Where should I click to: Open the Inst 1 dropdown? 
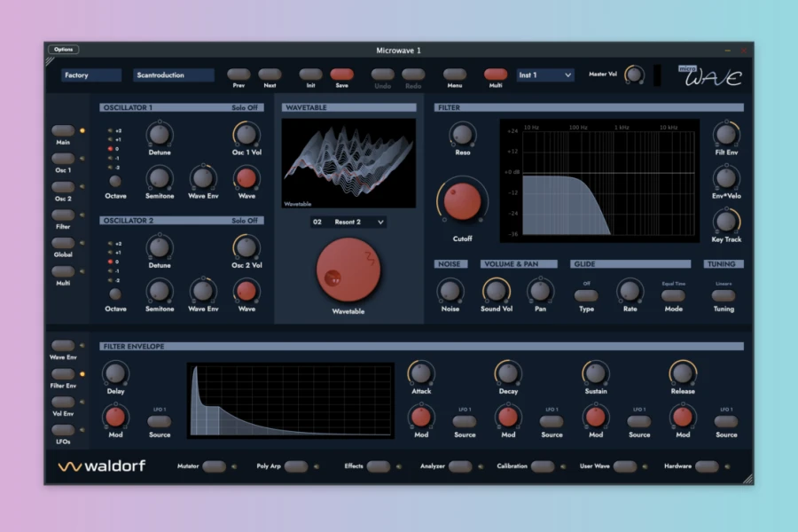[x=544, y=74]
